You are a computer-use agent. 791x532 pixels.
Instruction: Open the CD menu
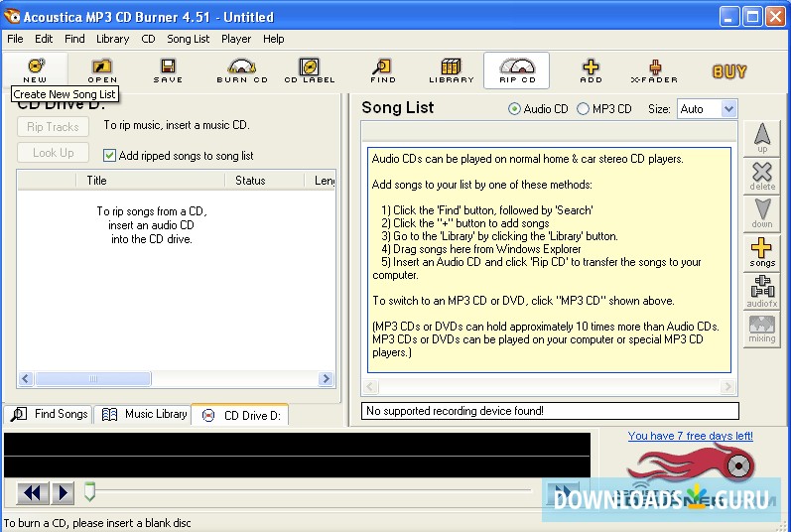pos(148,39)
